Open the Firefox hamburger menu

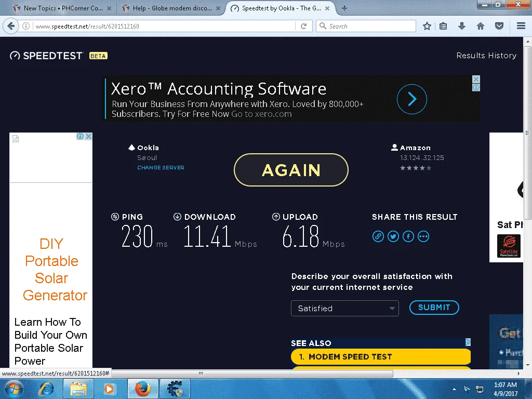coord(521,26)
